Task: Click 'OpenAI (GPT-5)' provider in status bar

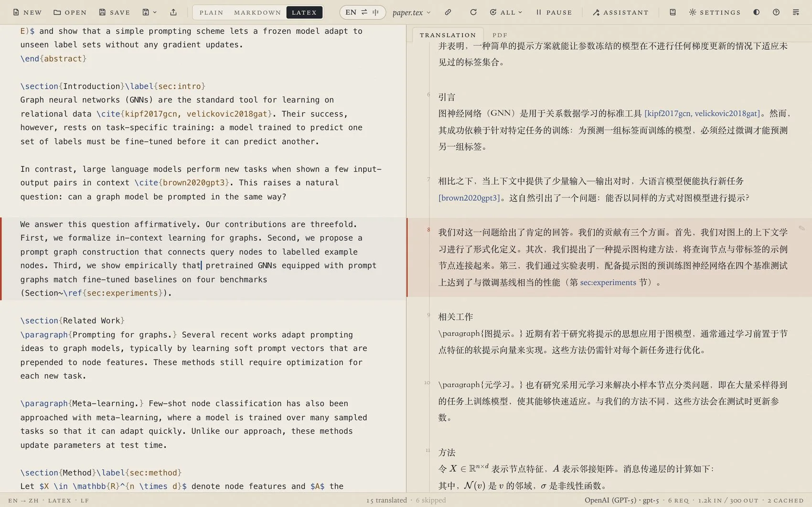Action: pyautogui.click(x=610, y=500)
